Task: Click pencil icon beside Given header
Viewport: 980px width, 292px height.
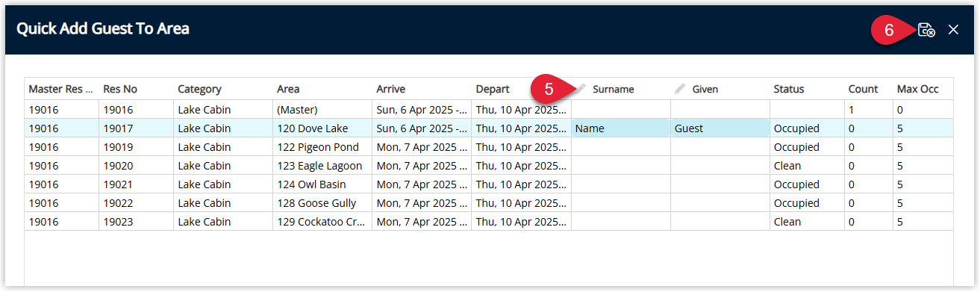Action: tap(680, 89)
